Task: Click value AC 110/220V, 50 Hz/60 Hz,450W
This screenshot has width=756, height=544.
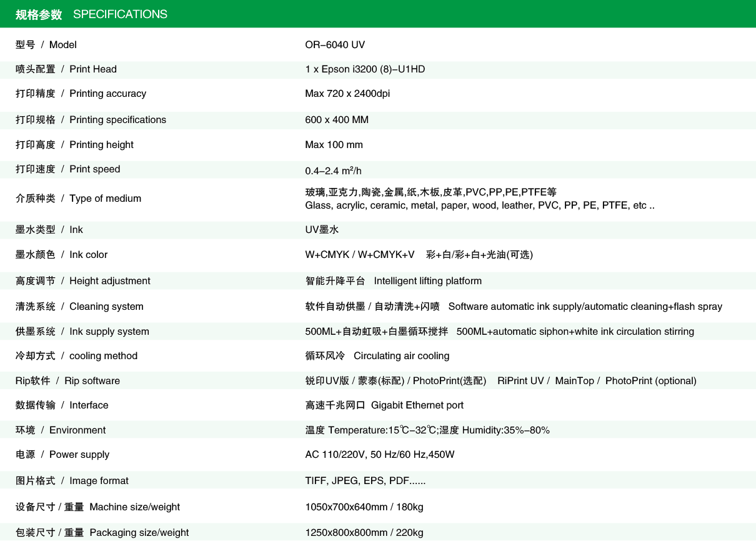Action: (x=380, y=455)
